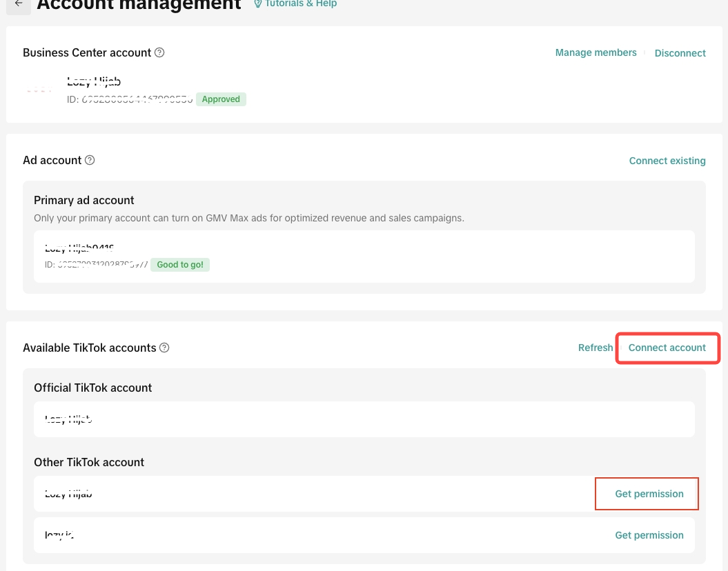Click help icon beside Business Center account
728x571 pixels.
coord(159,52)
